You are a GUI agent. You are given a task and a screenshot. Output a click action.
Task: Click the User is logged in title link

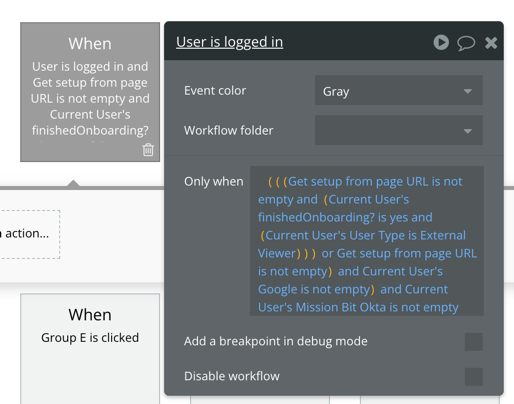[229, 42]
